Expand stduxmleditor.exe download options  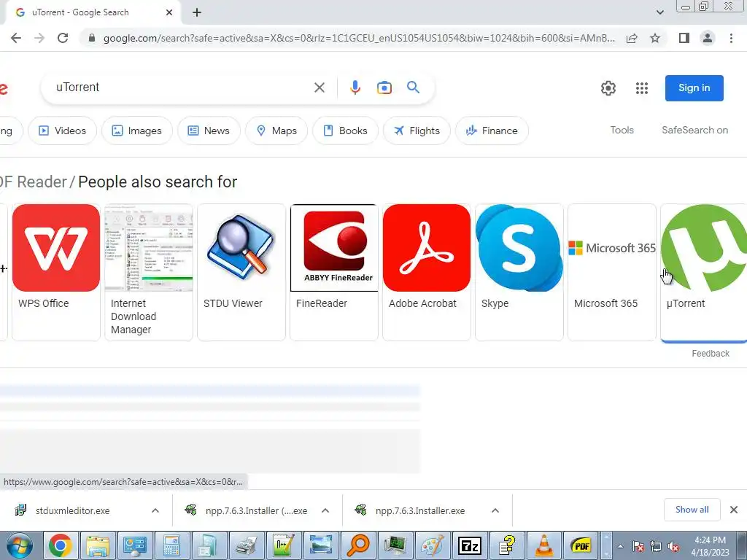point(155,510)
